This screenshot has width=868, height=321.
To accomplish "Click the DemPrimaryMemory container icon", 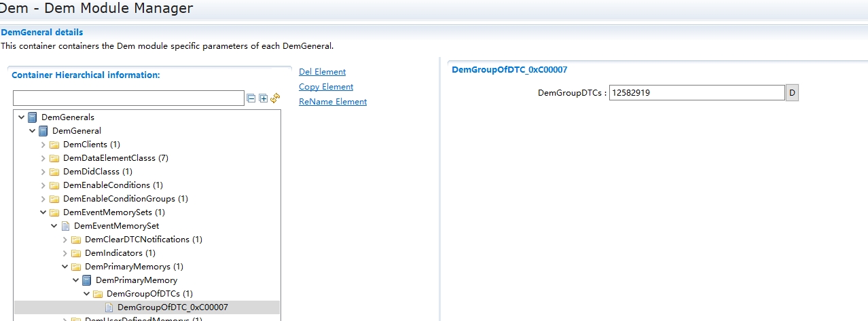I will point(87,280).
